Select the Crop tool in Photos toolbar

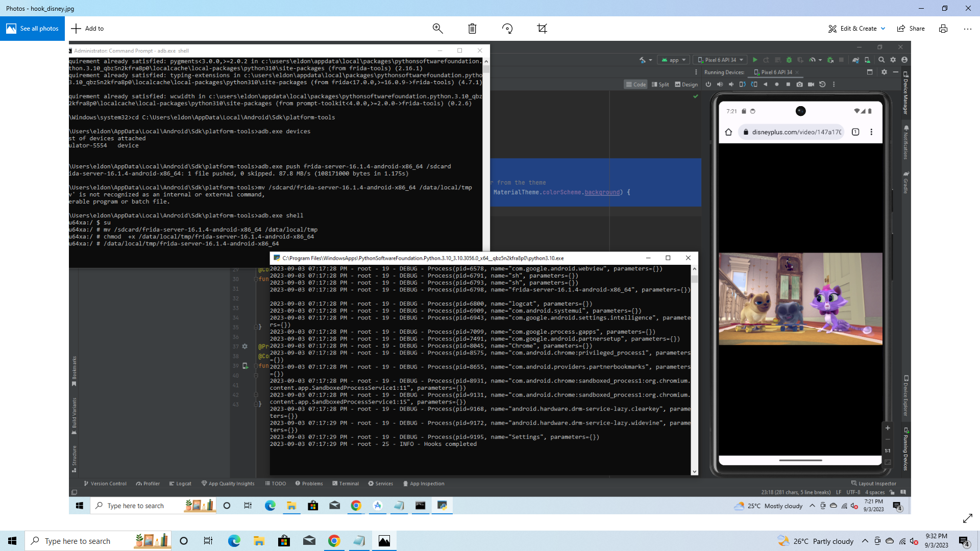pyautogui.click(x=542, y=29)
